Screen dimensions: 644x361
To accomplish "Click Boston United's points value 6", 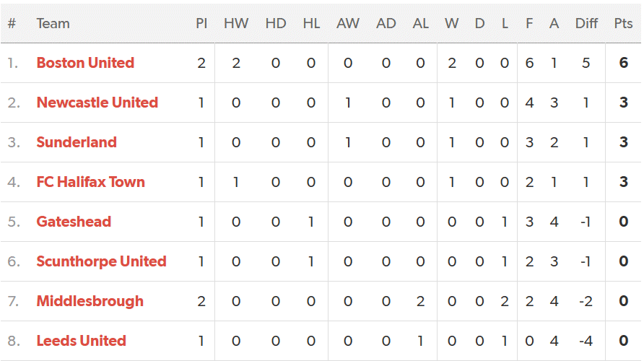I will point(624,63).
